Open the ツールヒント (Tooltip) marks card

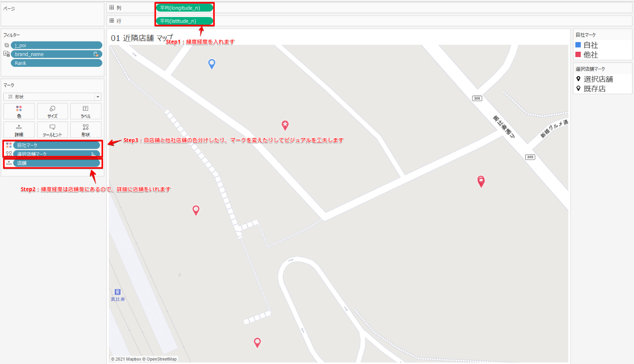click(52, 130)
